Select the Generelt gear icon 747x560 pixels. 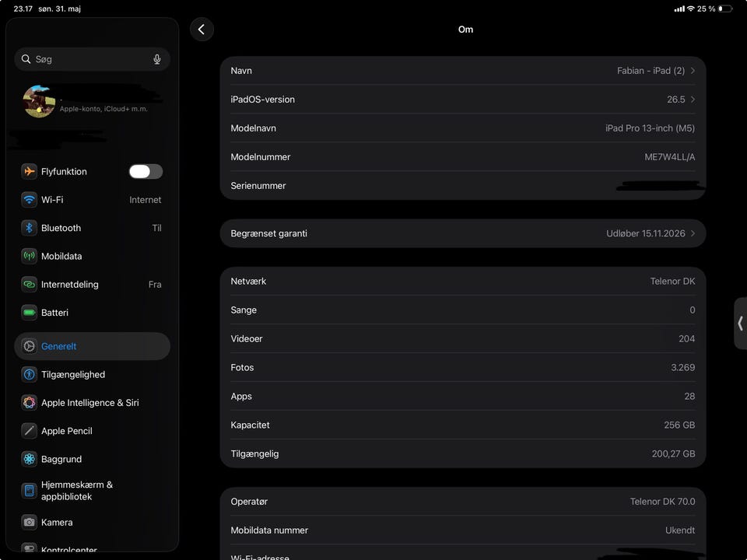coord(29,346)
